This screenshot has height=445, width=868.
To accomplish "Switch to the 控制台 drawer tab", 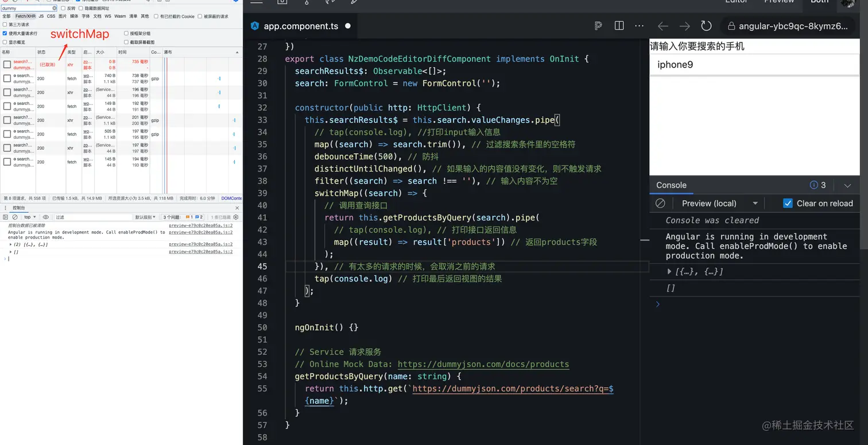I will [19, 208].
